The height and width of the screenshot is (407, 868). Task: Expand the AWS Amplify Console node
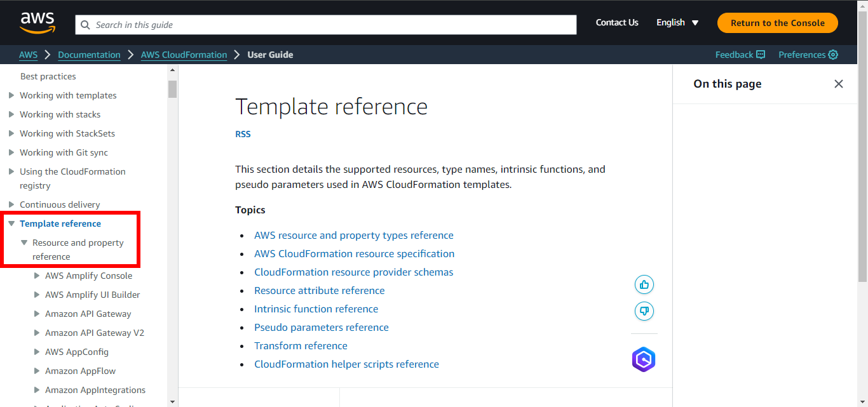pyautogui.click(x=37, y=276)
